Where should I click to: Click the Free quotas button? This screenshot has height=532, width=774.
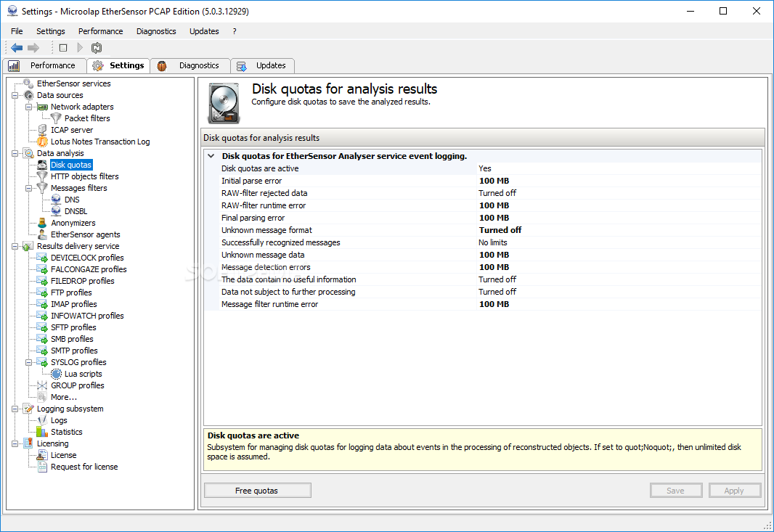(258, 491)
